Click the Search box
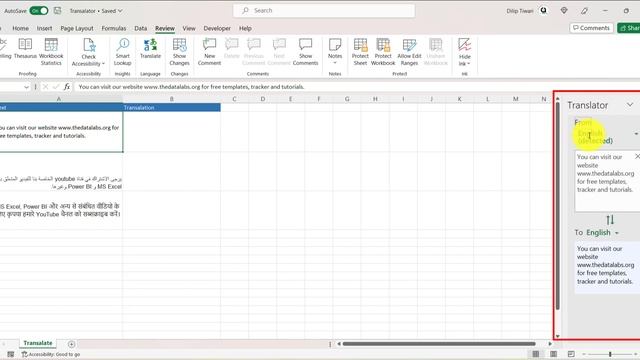 [x=324, y=11]
